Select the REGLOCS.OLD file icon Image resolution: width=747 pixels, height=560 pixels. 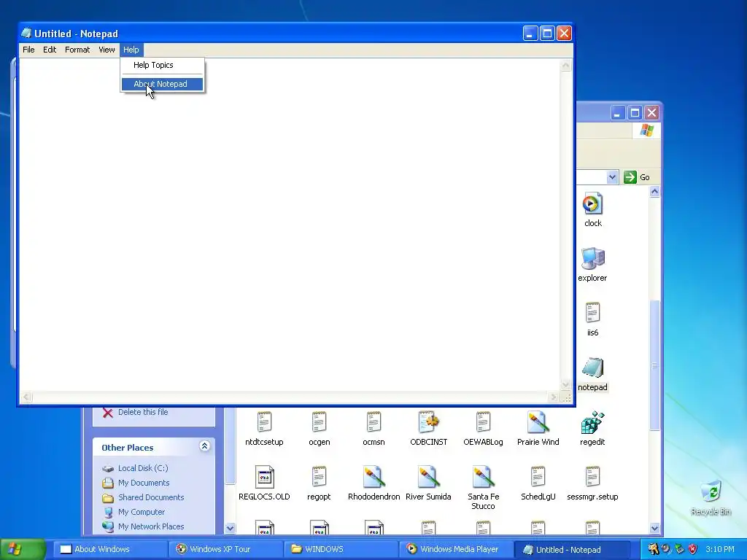(x=264, y=477)
